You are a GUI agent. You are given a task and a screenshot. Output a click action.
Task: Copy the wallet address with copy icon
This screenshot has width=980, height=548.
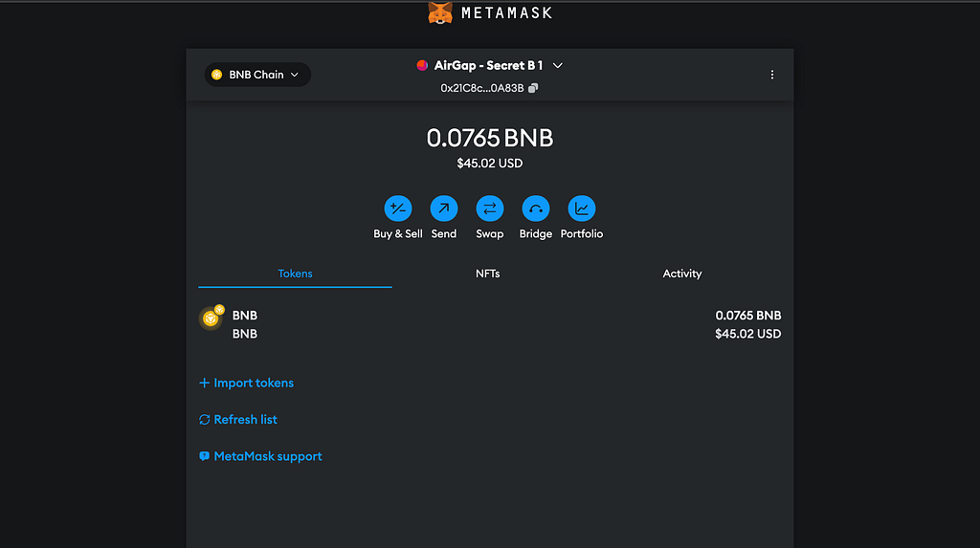pyautogui.click(x=533, y=88)
